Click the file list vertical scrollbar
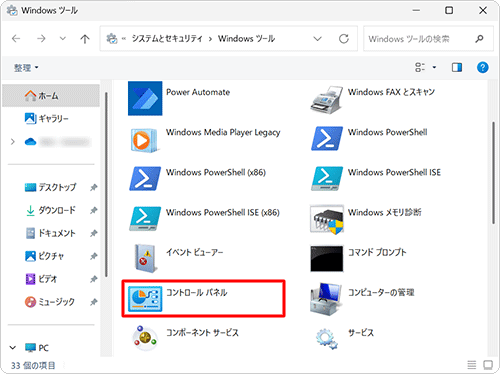Viewport: 500px width, 374px height. click(x=493, y=173)
